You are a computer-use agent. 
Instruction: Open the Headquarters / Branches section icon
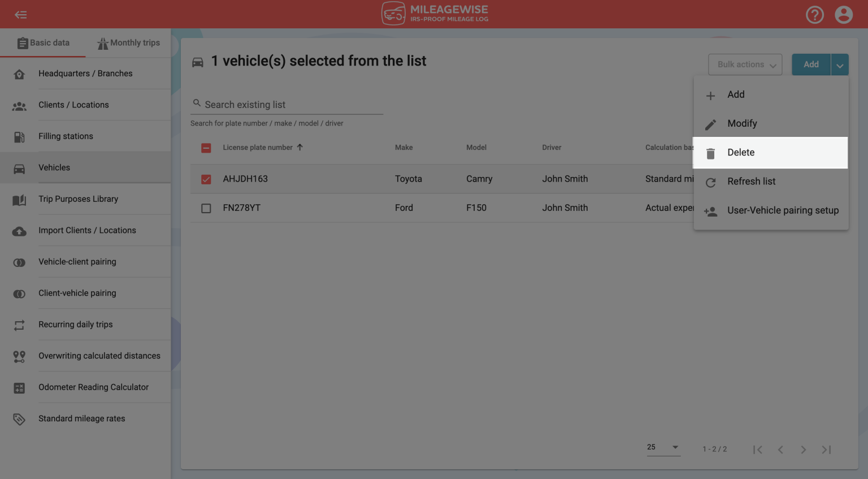click(19, 73)
